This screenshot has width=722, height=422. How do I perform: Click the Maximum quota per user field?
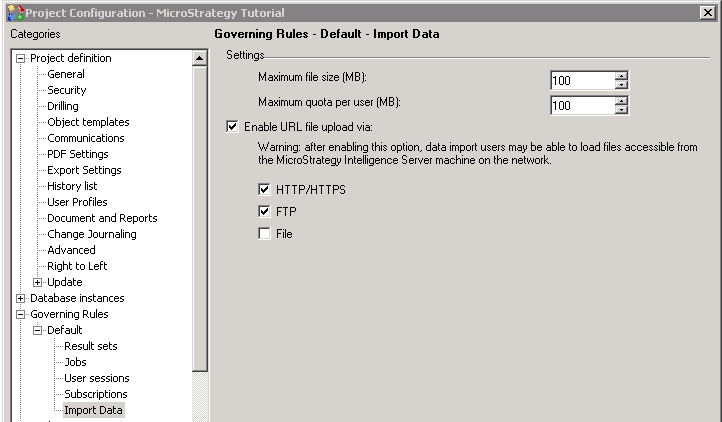pyautogui.click(x=581, y=105)
